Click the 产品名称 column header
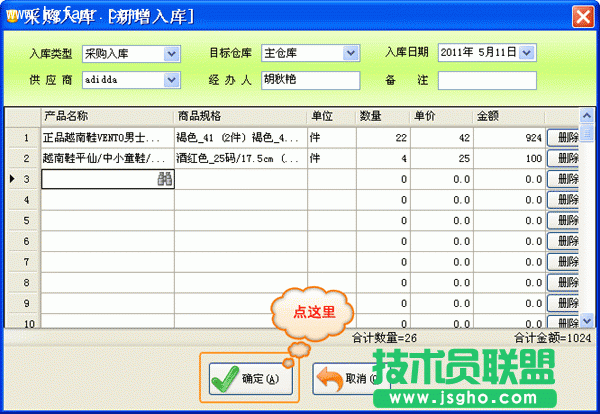Image resolution: width=600 pixels, height=414 pixels. click(x=107, y=116)
